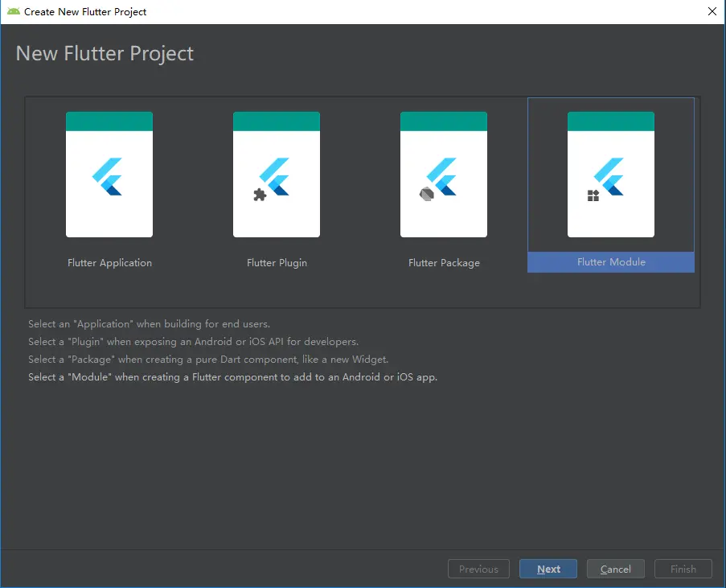Image resolution: width=726 pixels, height=588 pixels.
Task: Click the Flutter Plugin label
Action: coord(277,263)
